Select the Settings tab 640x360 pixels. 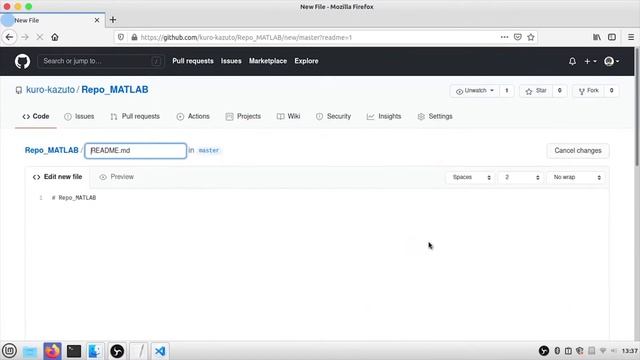tap(435, 116)
